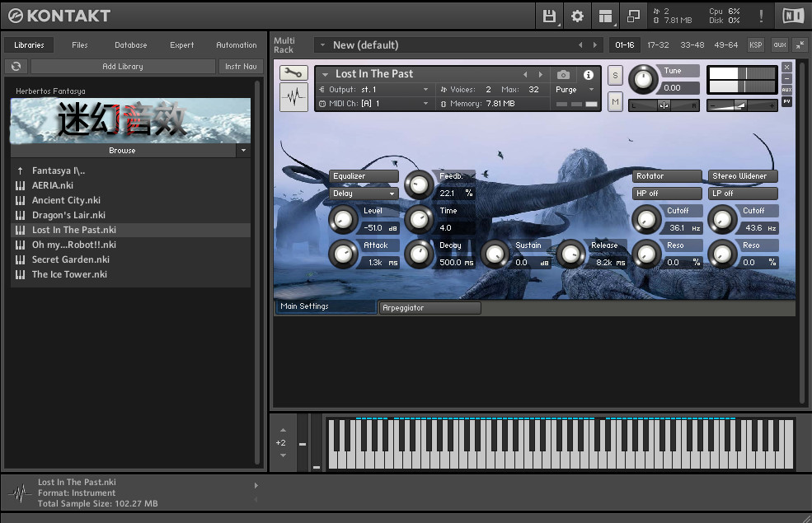
Task: Click the waveform button below the wrench
Action: (293, 96)
